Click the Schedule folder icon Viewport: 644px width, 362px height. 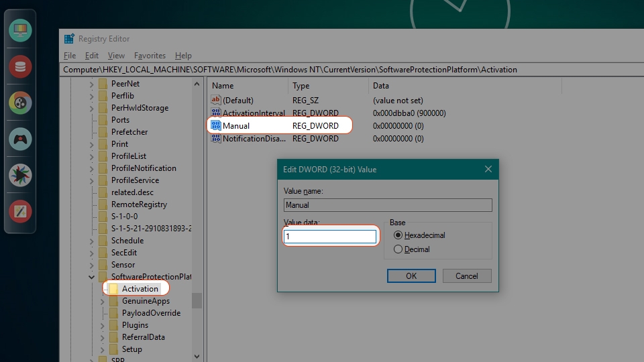pos(103,241)
